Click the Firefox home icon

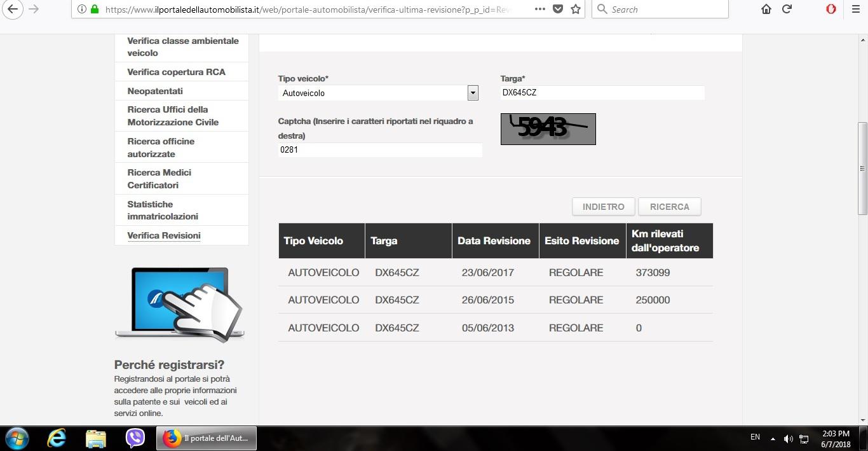coord(766,9)
